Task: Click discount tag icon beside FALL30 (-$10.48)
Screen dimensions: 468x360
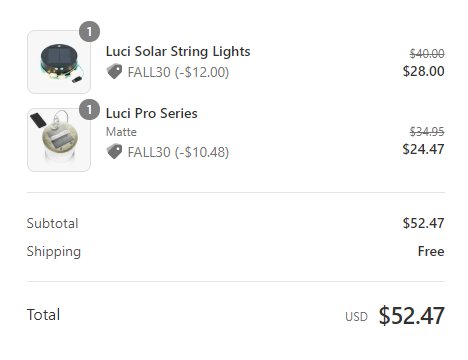Action: 114,151
